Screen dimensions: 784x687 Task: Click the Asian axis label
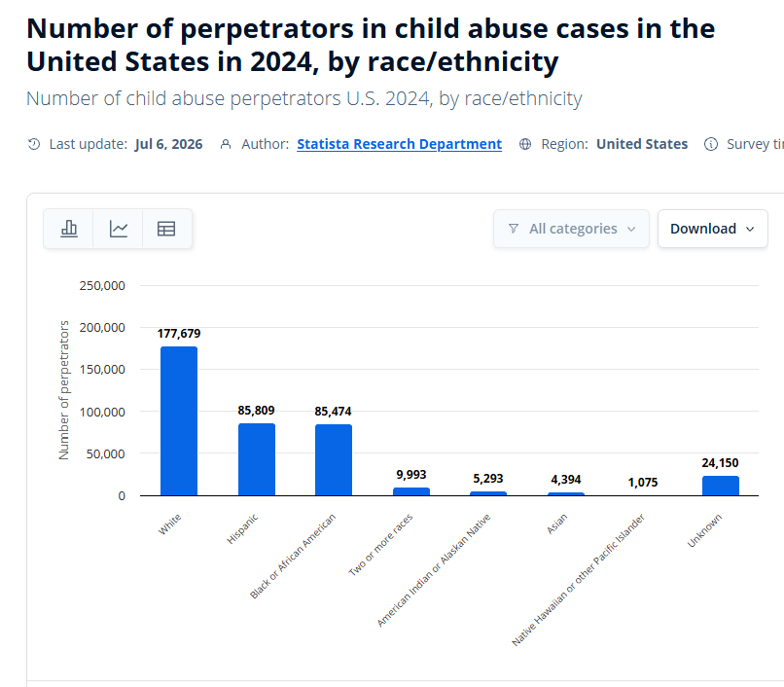click(x=556, y=524)
